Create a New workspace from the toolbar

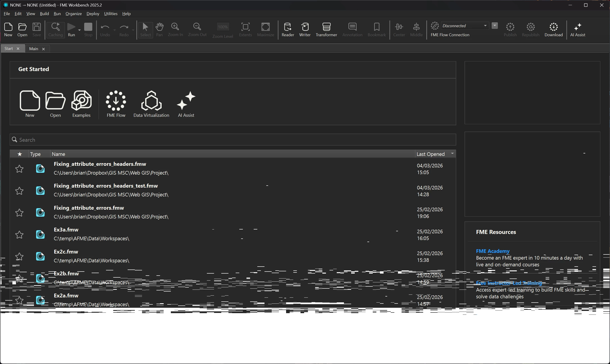(x=8, y=29)
